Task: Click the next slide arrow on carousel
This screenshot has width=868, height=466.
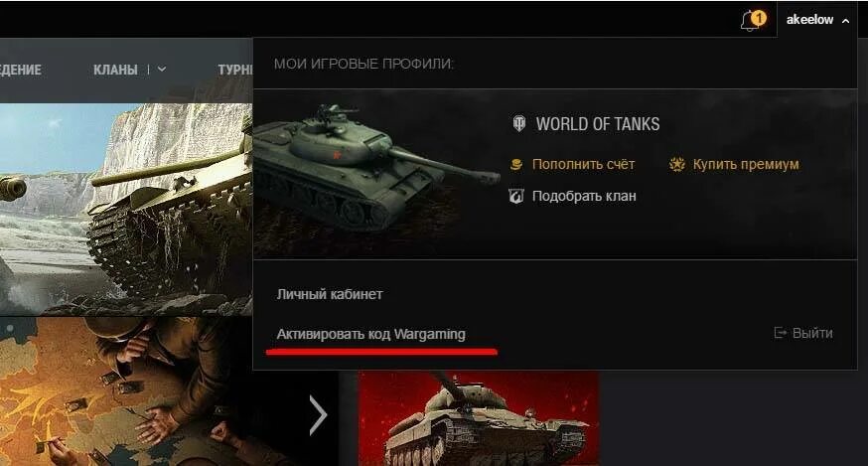Action: [x=318, y=414]
